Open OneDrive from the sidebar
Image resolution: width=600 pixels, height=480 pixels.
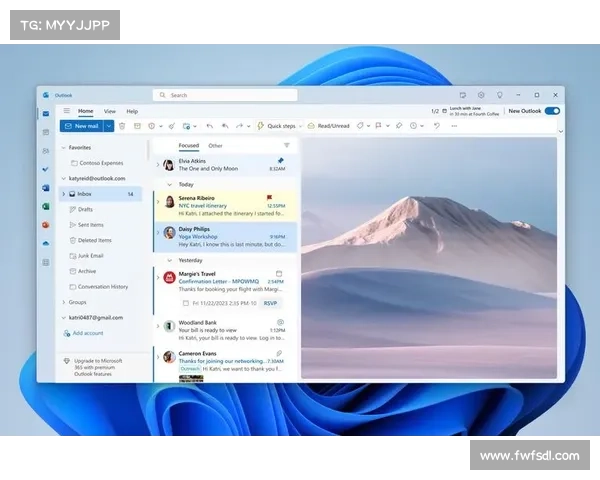[46, 243]
